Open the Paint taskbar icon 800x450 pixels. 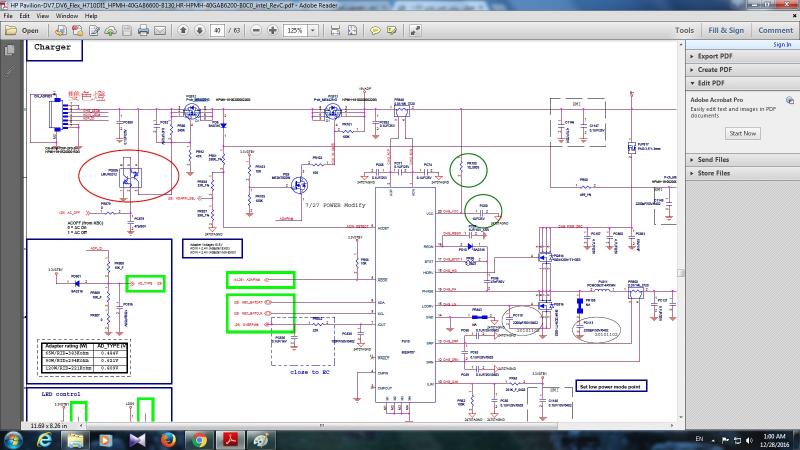coord(262,440)
